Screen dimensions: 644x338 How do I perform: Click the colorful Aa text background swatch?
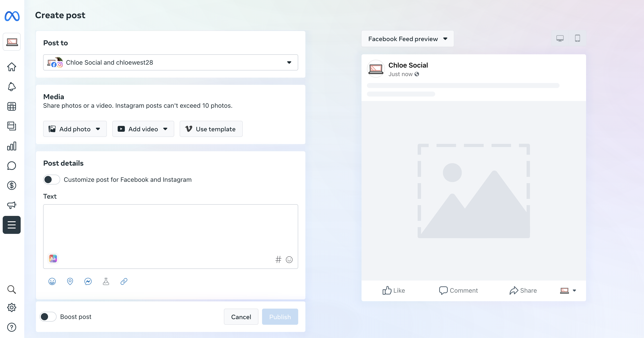(53, 259)
